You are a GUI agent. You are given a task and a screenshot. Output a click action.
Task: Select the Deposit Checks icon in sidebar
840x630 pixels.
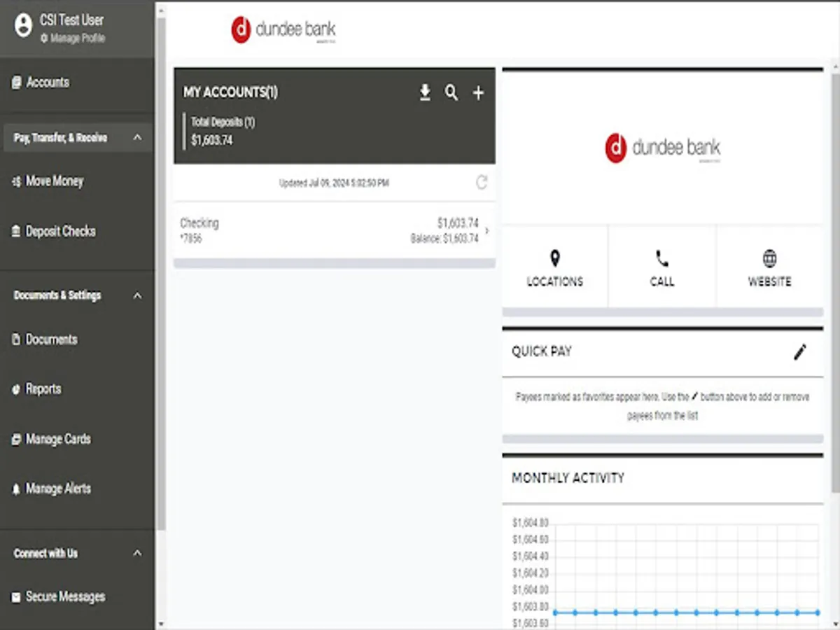pyautogui.click(x=16, y=231)
